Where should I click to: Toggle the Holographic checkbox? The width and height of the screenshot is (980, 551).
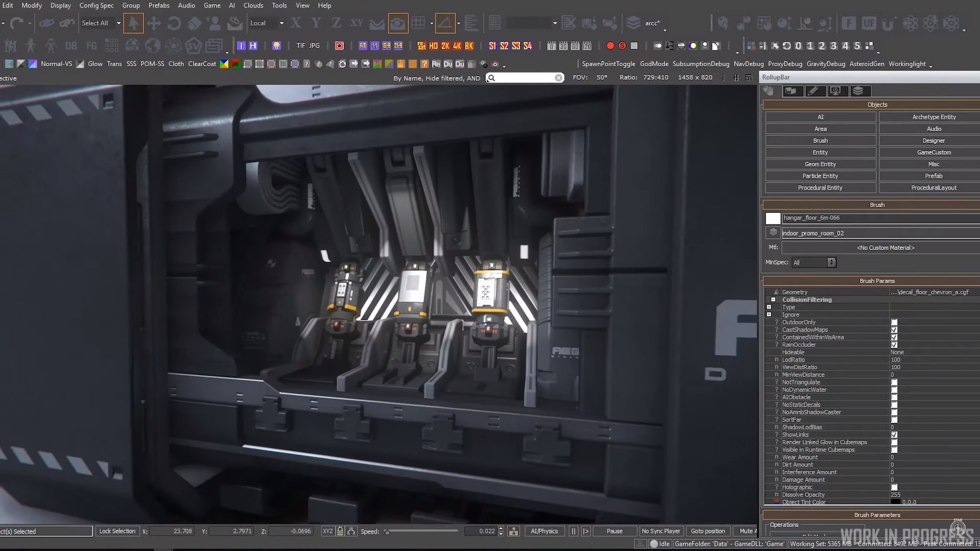(x=894, y=487)
